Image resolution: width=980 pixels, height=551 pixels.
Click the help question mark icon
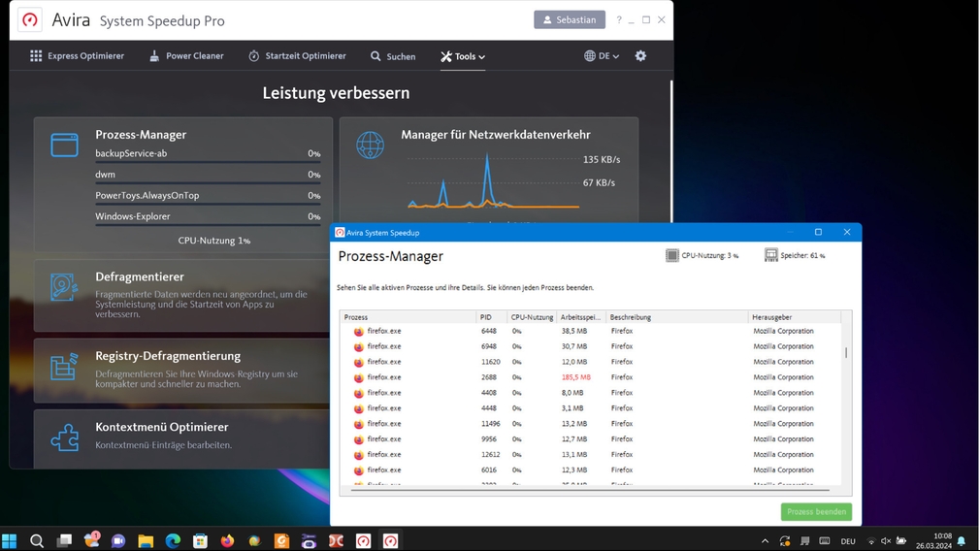[x=619, y=19]
